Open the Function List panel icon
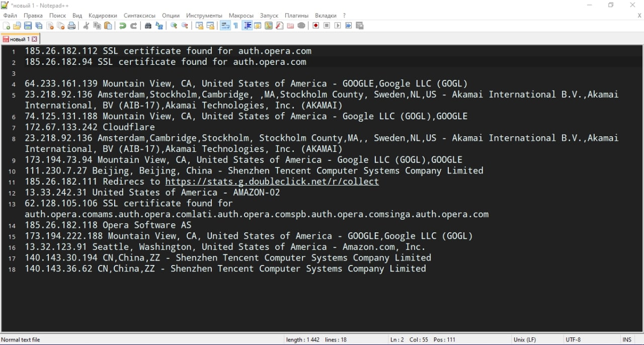 coord(279,26)
